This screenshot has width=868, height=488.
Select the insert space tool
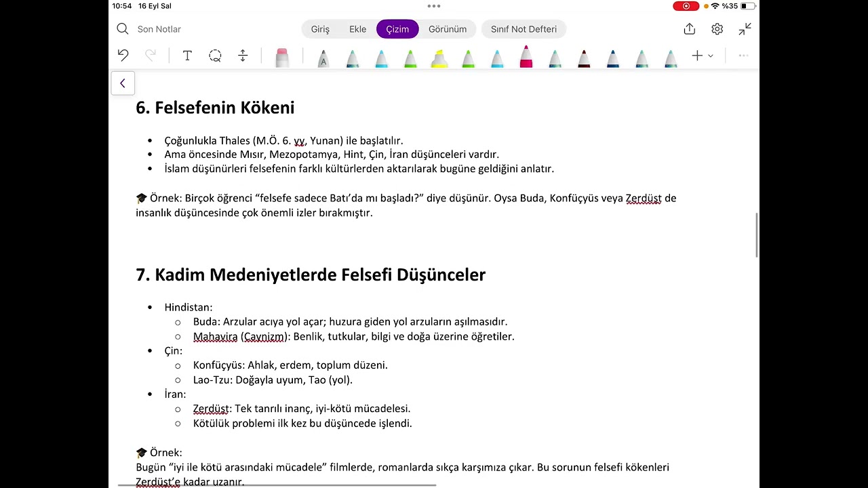pyautogui.click(x=243, y=56)
